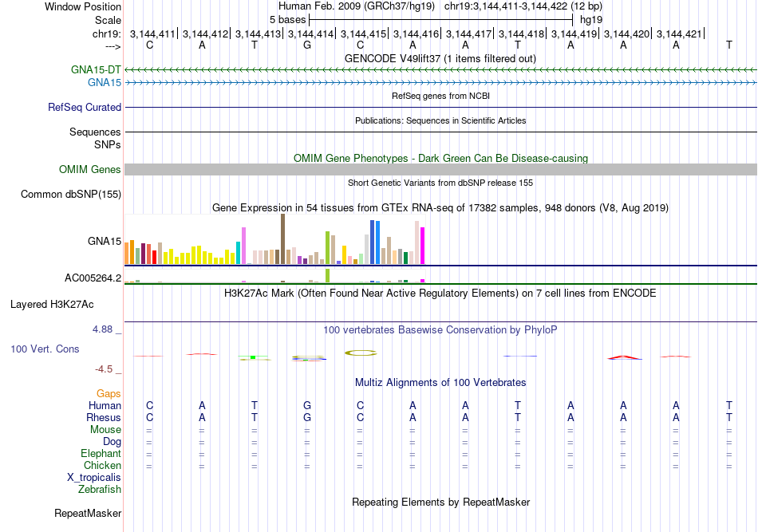
Task: Click the -4.5 conservation scale value
Action: tap(104, 369)
